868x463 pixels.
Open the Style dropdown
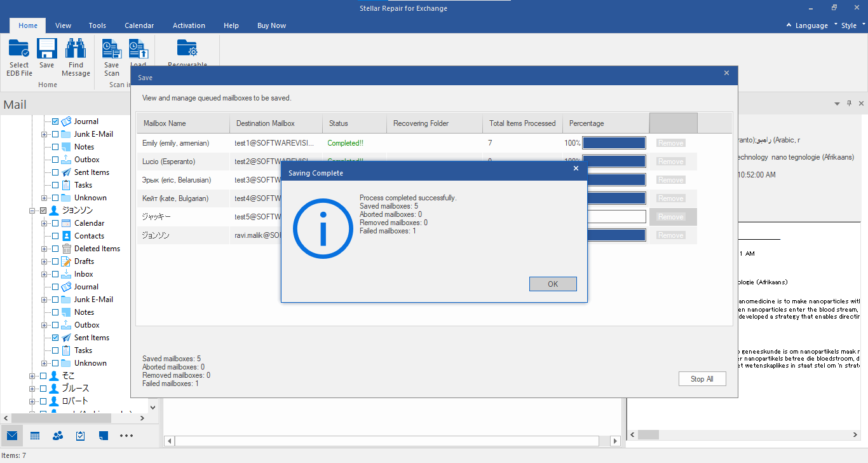853,25
